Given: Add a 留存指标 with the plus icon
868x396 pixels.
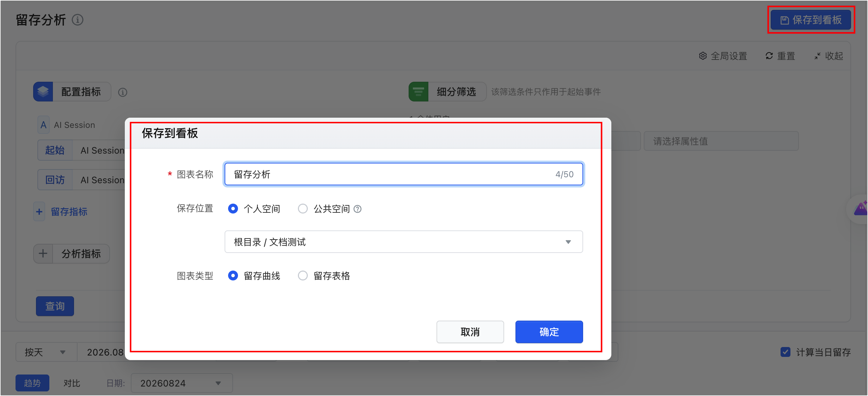Looking at the screenshot, I should click(39, 212).
